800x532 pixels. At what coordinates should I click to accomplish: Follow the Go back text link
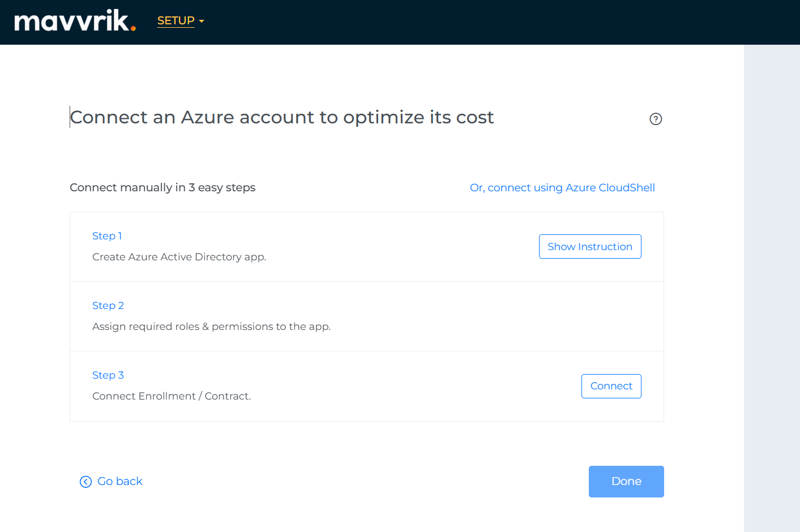point(120,482)
